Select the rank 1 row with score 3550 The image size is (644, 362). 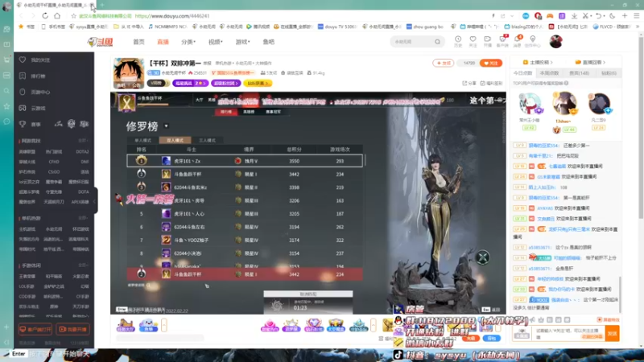[x=245, y=161]
